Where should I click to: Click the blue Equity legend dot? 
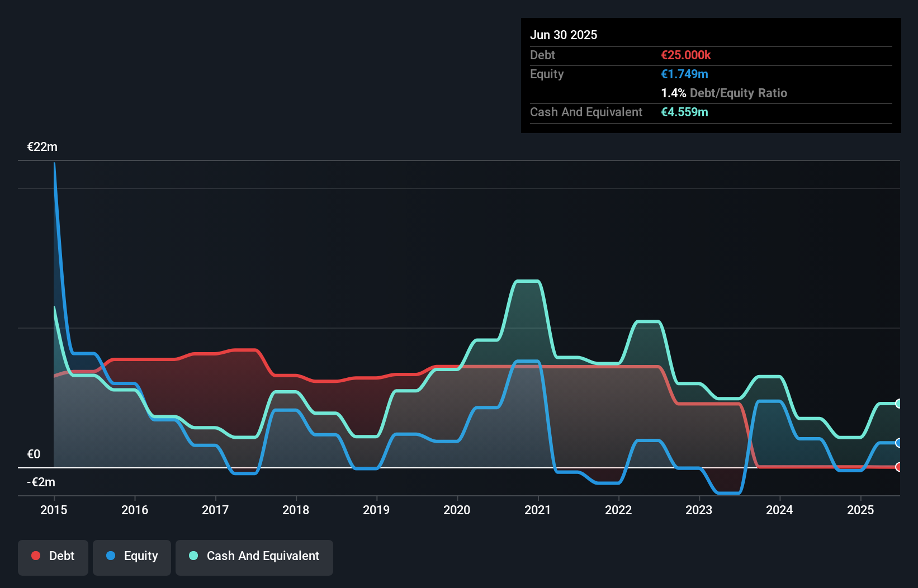click(x=111, y=556)
